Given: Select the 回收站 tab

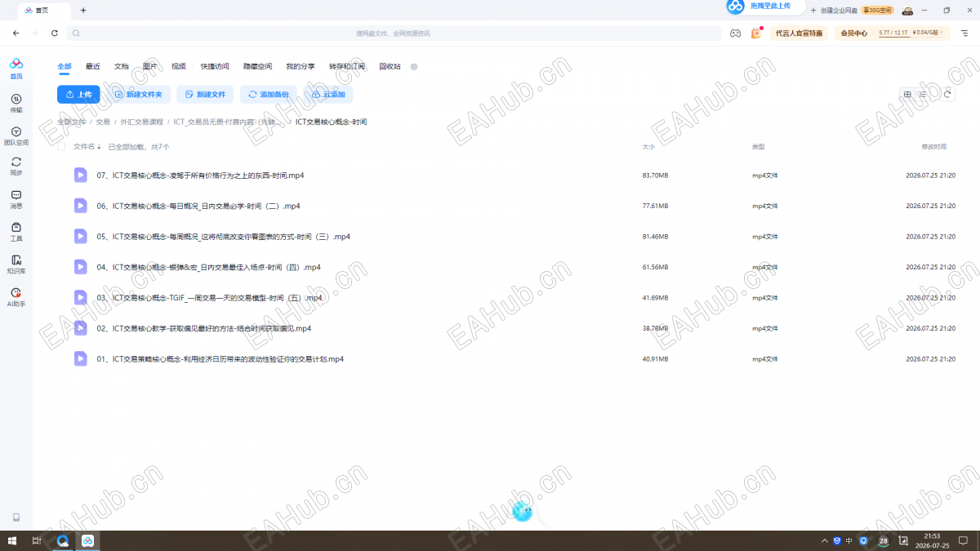Looking at the screenshot, I should [390, 66].
